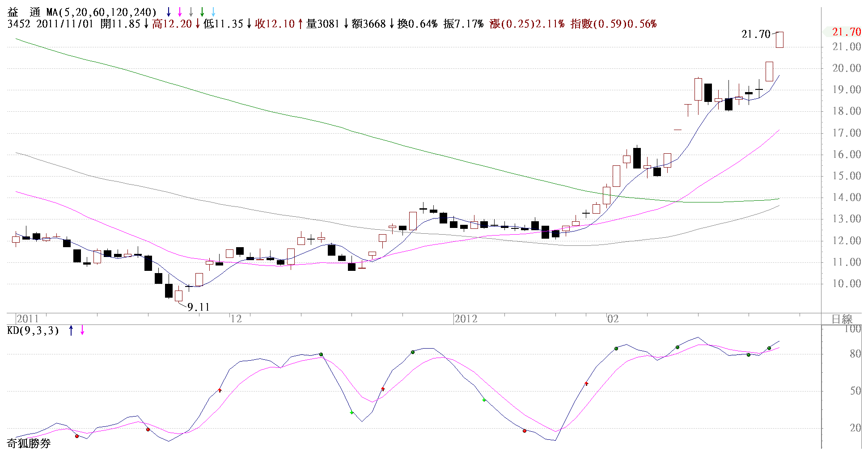
Task: Select the last candlestick at 21.70 high
Action: point(779,40)
